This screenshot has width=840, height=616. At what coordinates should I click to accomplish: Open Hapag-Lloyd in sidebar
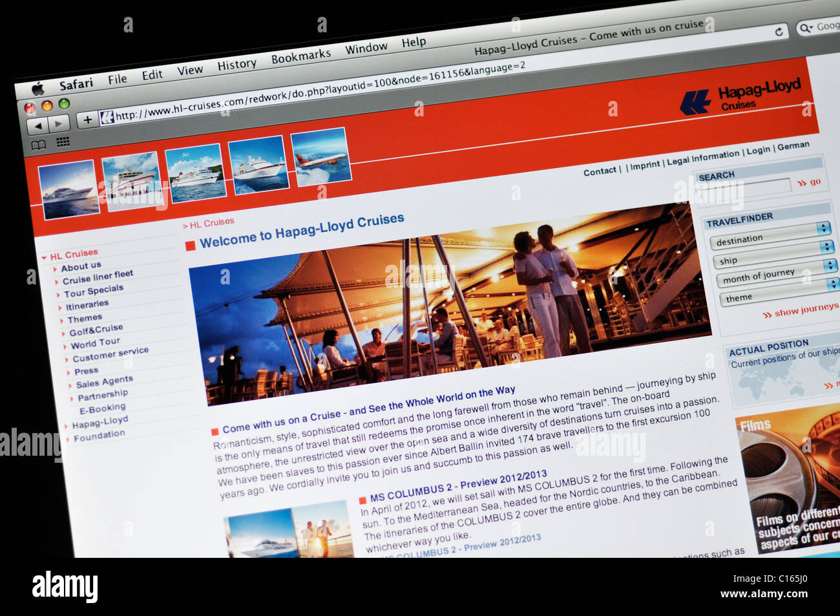pyautogui.click(x=100, y=423)
